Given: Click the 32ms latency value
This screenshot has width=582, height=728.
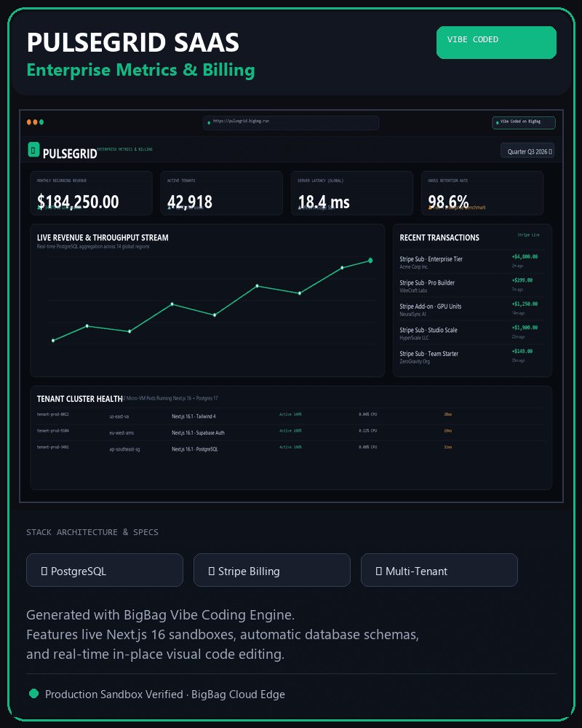Looking at the screenshot, I should pos(448,447).
